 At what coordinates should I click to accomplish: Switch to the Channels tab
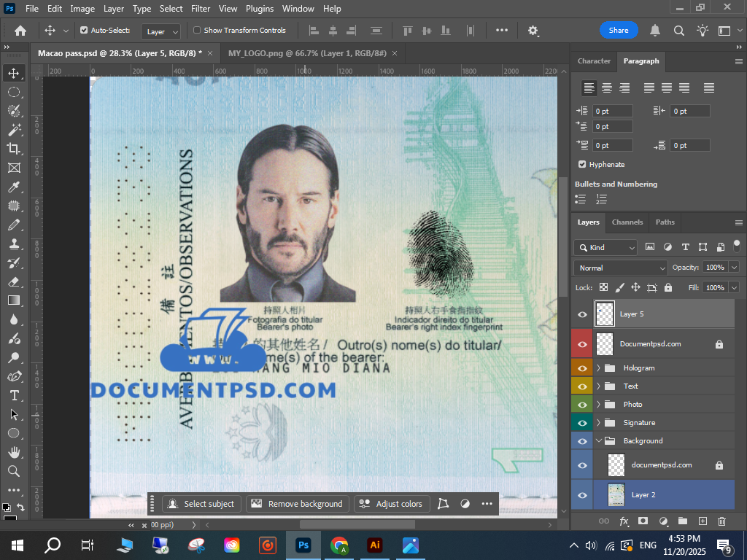[627, 222]
